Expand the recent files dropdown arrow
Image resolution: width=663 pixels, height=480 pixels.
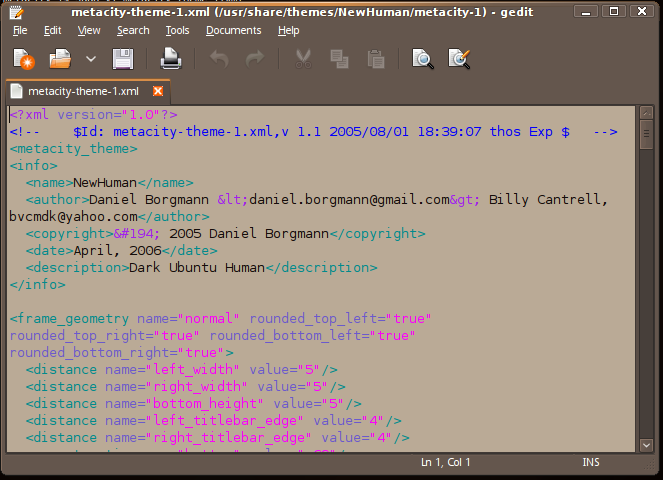[91, 60]
